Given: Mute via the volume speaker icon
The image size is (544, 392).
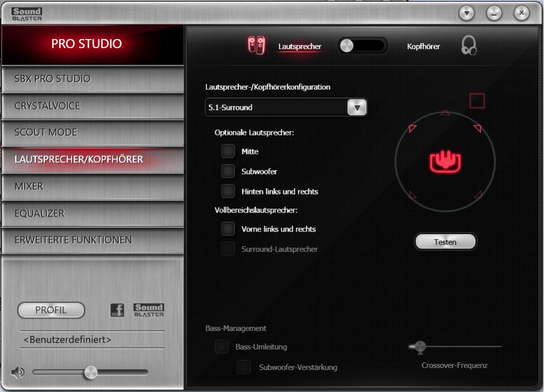Looking at the screenshot, I should [x=18, y=372].
